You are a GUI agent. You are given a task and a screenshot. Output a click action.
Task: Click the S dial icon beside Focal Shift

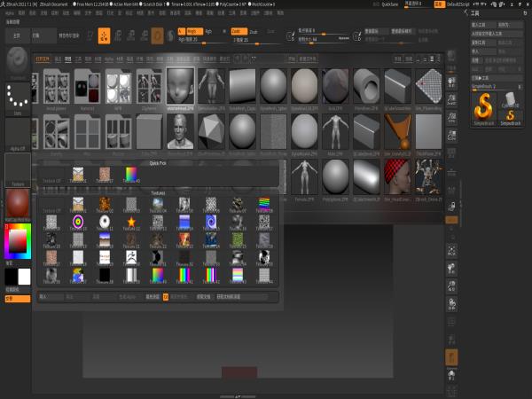point(291,35)
